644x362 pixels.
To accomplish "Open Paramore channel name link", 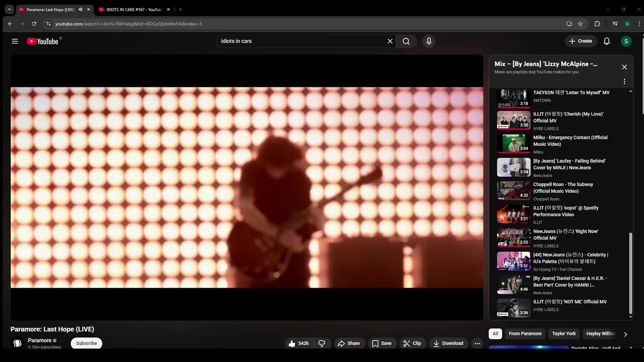I will pos(40,340).
